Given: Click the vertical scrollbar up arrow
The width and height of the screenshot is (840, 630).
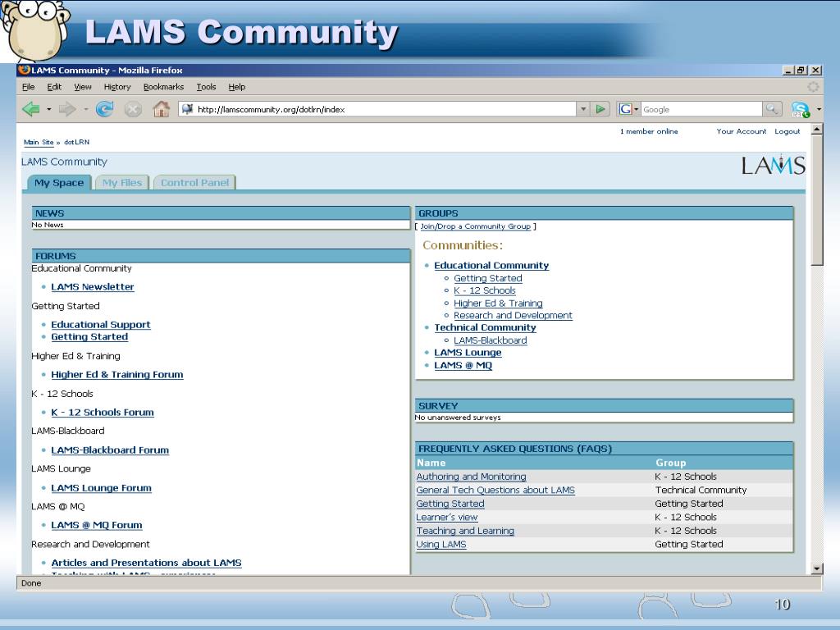Looking at the screenshot, I should point(817,129).
